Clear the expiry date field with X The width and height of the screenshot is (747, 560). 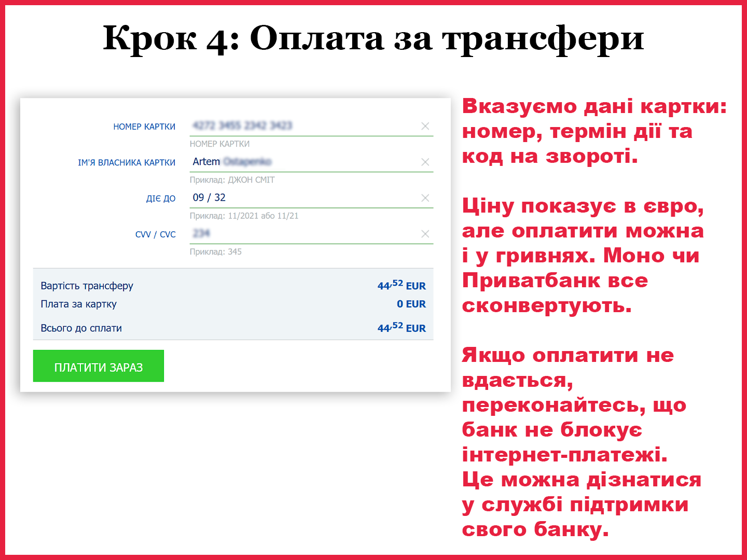425,198
